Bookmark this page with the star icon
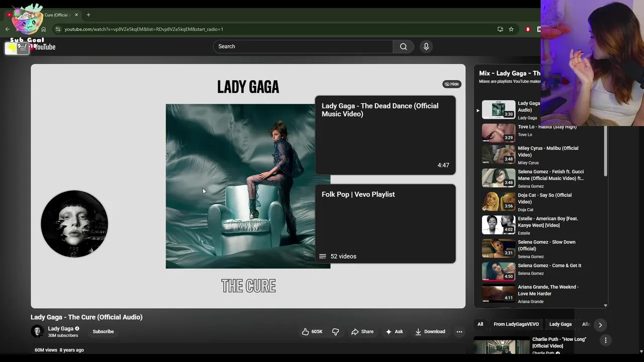Viewport: 644px width, 362px height. [511, 29]
